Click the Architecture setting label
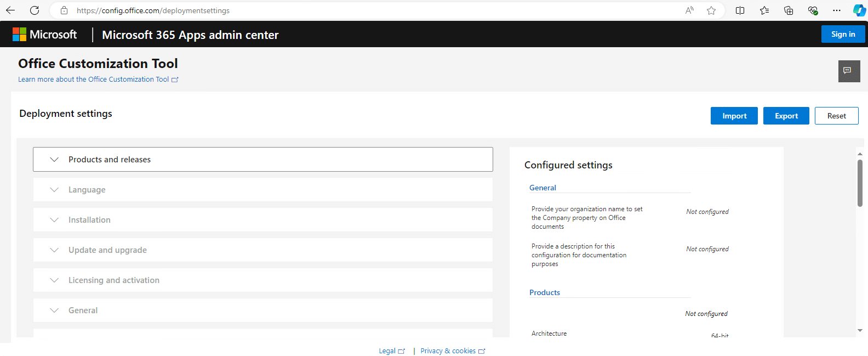The image size is (868, 356). click(x=549, y=334)
